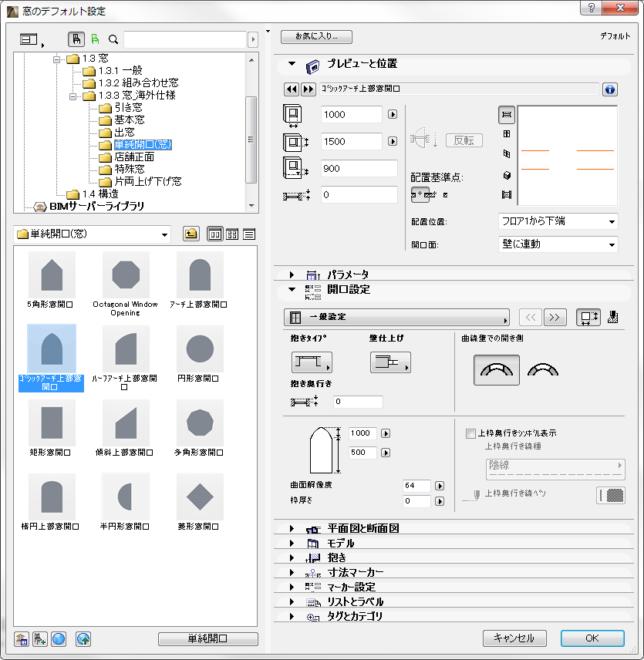Screen dimensions: 644x660
Task: Click the green find library parts icon
Action: tap(95, 39)
